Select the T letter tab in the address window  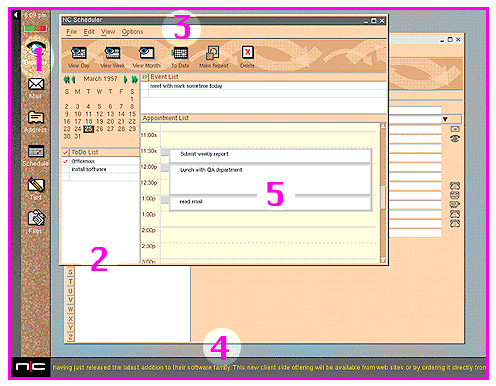[71, 282]
